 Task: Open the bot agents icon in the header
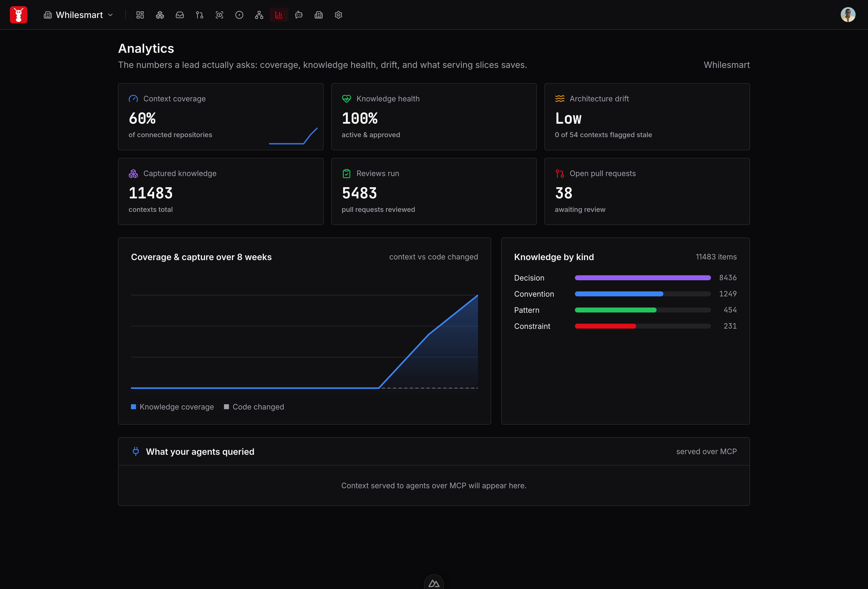tap(299, 15)
